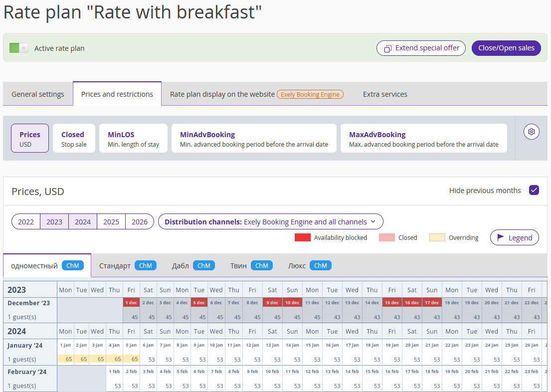Open the Closed stop sale option

coord(74,139)
